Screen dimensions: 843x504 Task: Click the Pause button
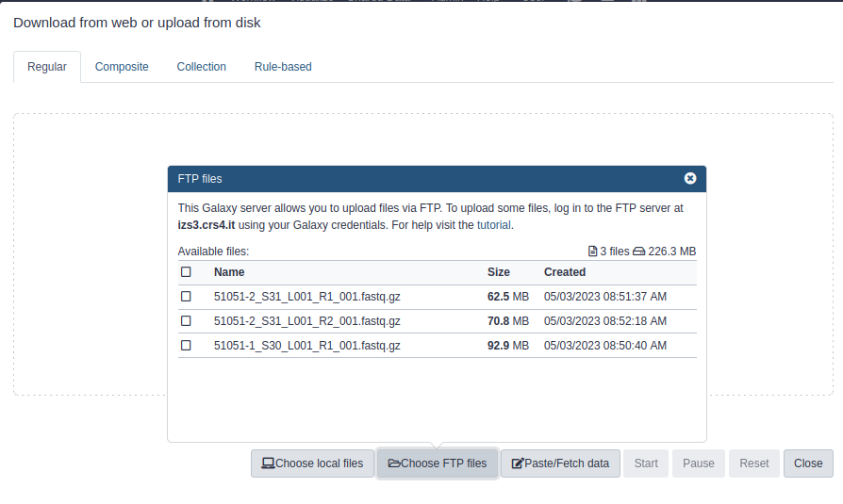(699, 463)
